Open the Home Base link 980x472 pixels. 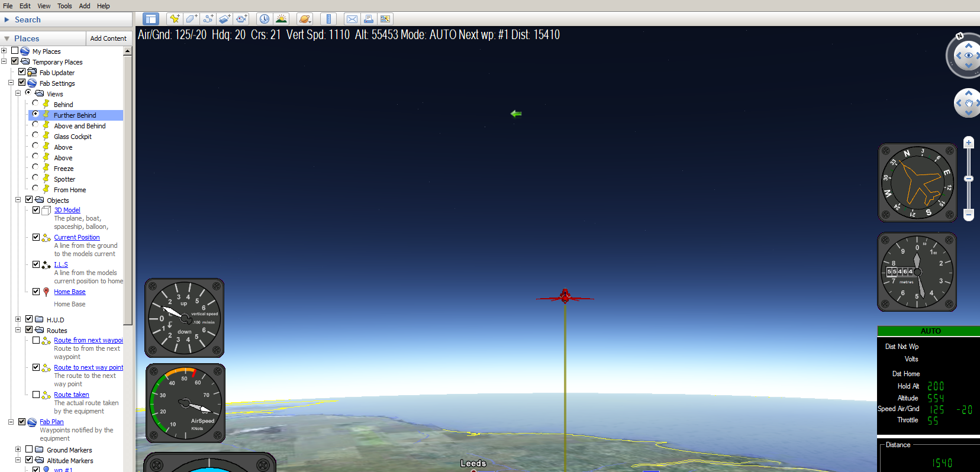coord(70,292)
